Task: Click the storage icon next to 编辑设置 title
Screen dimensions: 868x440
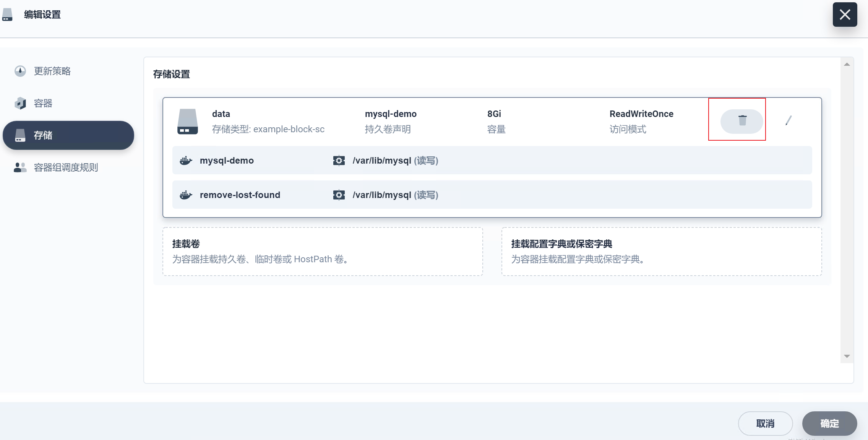Action: tap(7, 15)
